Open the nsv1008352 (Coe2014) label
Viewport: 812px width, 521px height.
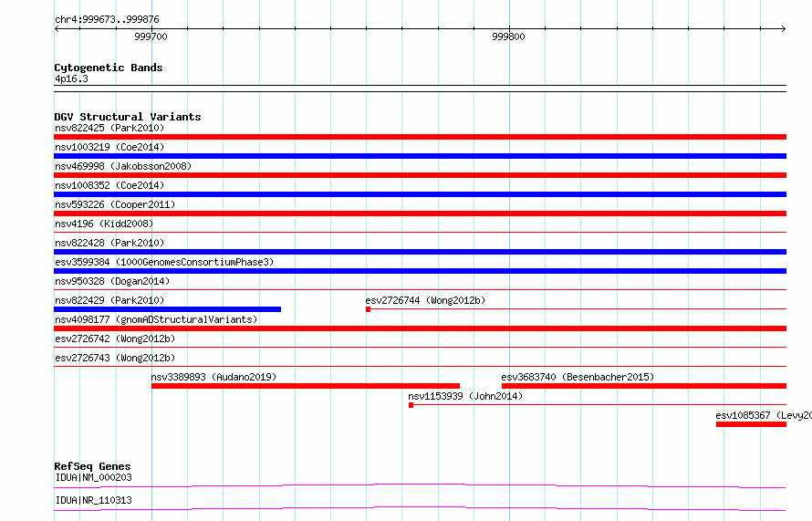click(x=109, y=185)
